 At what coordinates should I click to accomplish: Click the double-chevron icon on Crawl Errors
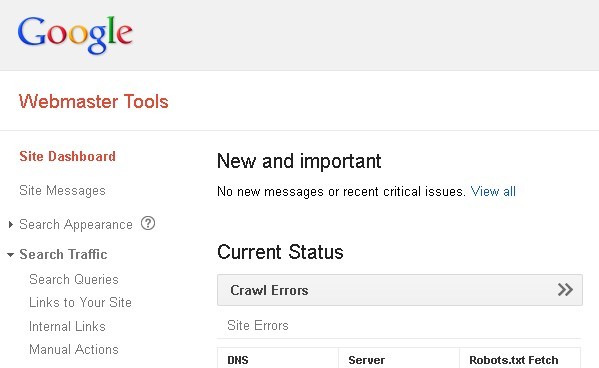[565, 290]
